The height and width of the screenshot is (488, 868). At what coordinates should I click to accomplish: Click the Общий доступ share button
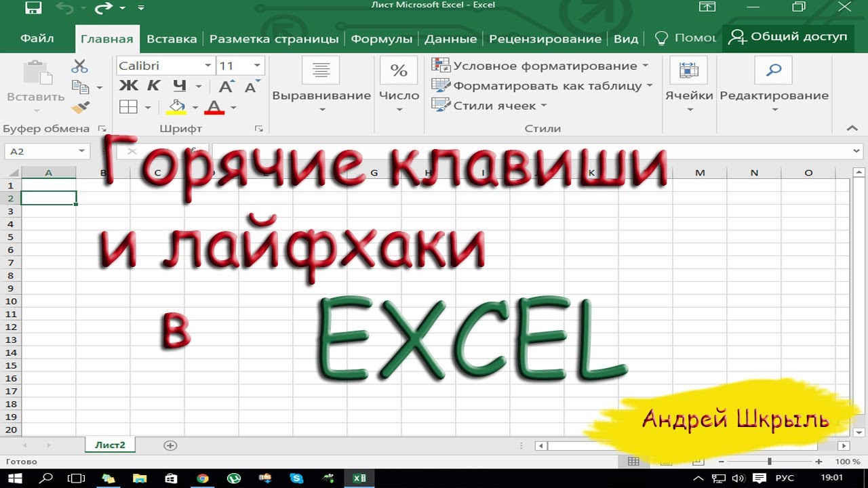[x=788, y=37]
